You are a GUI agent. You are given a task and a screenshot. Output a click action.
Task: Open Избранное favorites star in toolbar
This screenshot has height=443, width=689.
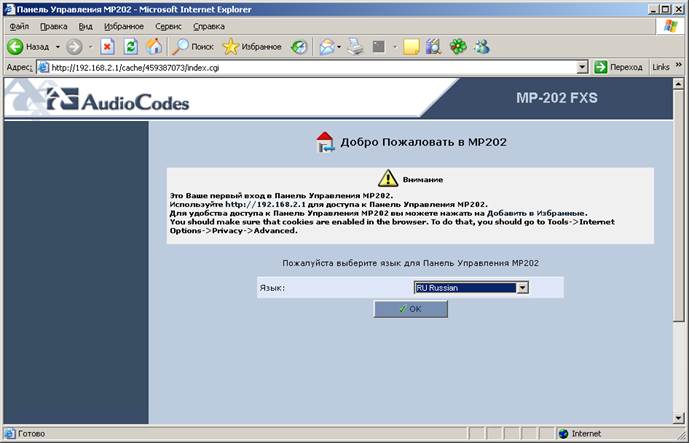click(252, 47)
